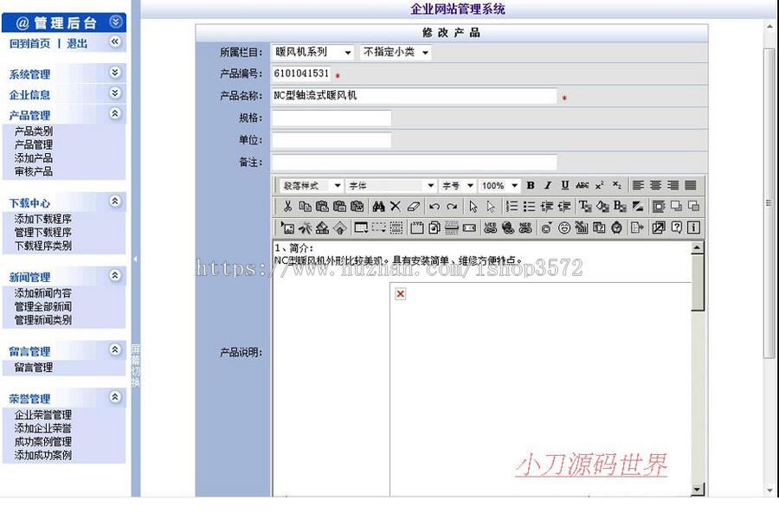This screenshot has height=532, width=779.
Task: Click the 产品编号 input field
Action: (301, 74)
